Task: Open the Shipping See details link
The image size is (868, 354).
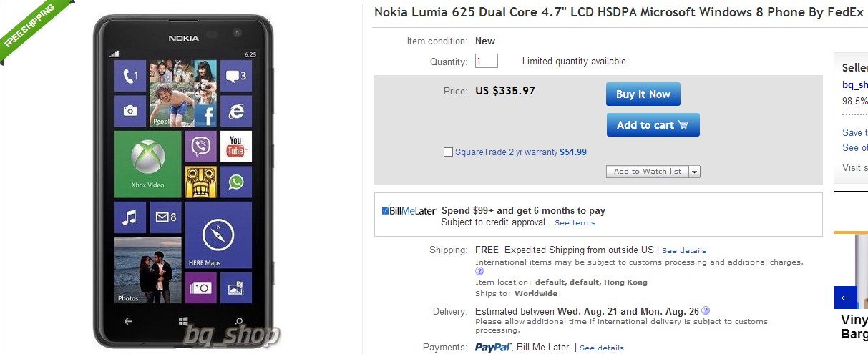Action: tap(683, 251)
